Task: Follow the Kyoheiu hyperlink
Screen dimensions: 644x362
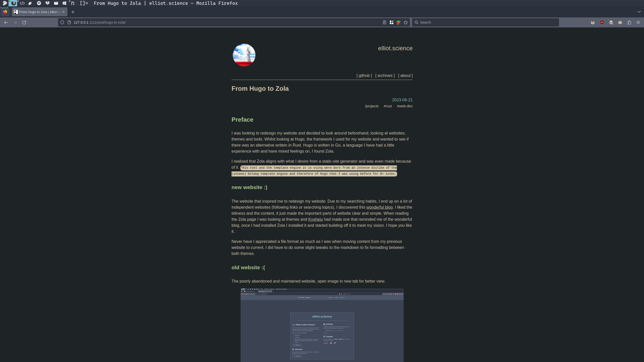Action: tap(315, 219)
